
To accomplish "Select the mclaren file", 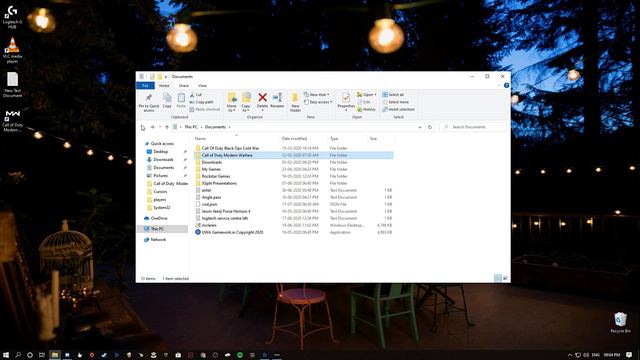I will coord(293,225).
